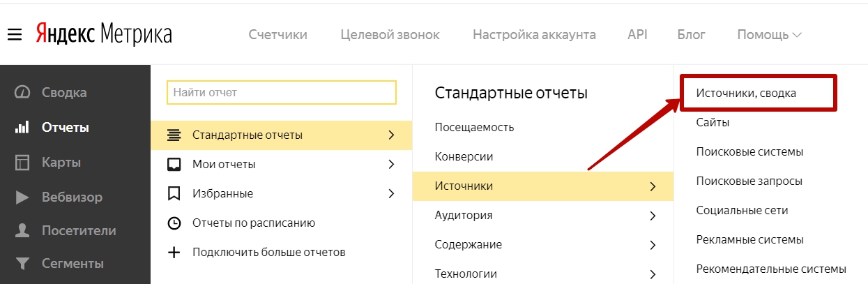Click the Сводка gauge icon

coord(22,92)
